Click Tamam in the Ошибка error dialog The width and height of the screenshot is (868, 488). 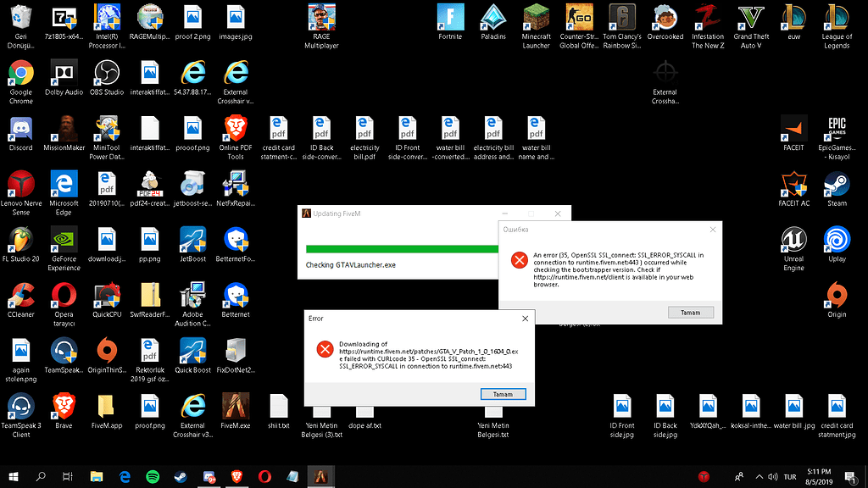[690, 313]
